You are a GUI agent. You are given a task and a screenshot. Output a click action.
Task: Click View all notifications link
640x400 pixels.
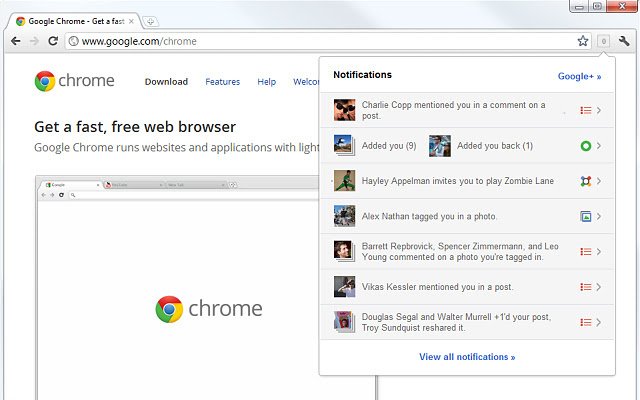tap(467, 357)
